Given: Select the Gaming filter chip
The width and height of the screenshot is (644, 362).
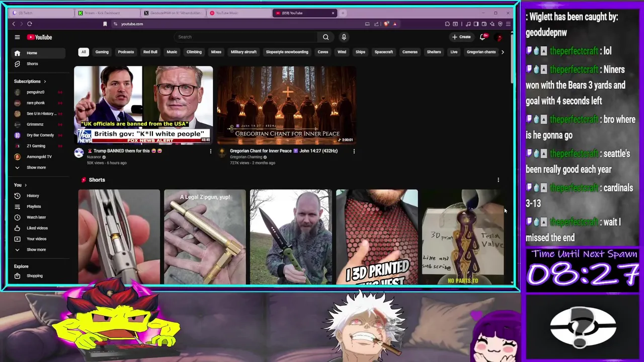Looking at the screenshot, I should tap(102, 52).
